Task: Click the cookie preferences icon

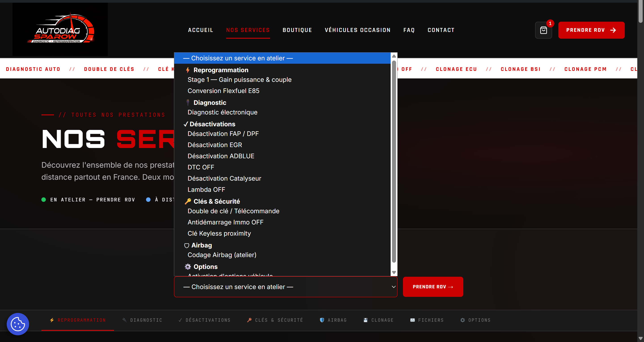Action: pos(18,324)
